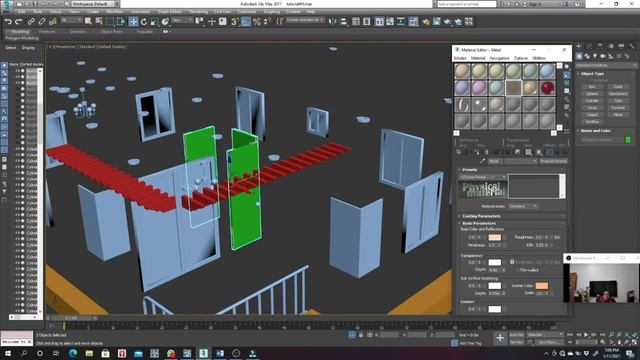Image resolution: width=640 pixels, height=360 pixels.
Task: Activate the Select and Rotate tool
Action: 144,21
